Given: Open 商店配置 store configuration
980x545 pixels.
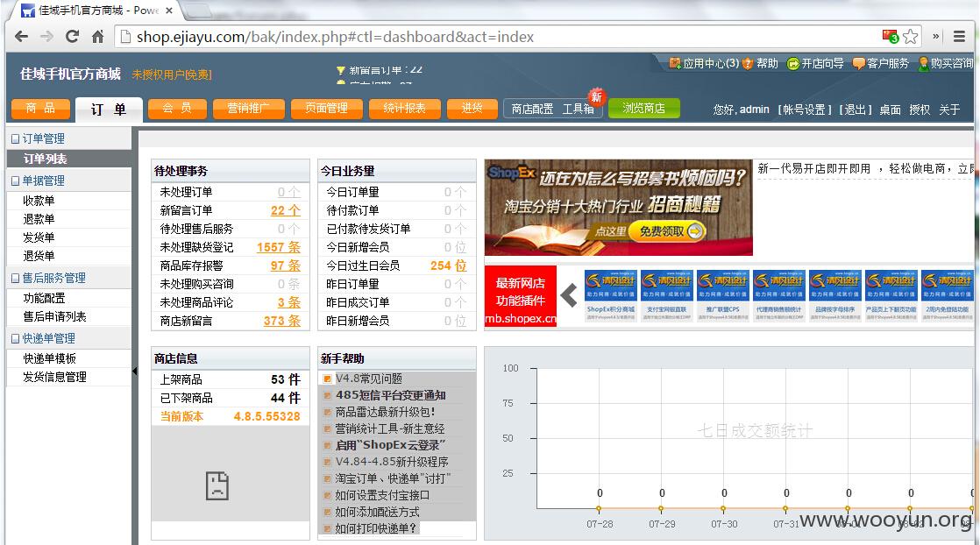Looking at the screenshot, I should [532, 109].
